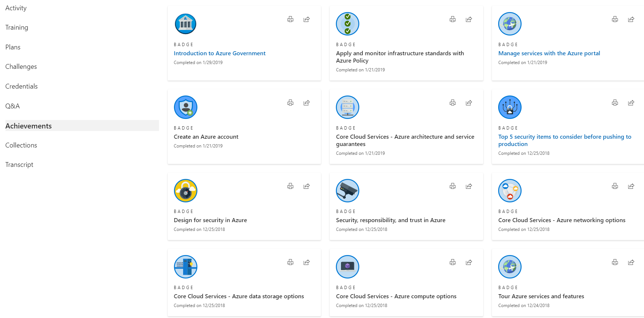Click the Completed on 1/29/2019 date
Image resolution: width=644 pixels, height=318 pixels.
click(198, 63)
